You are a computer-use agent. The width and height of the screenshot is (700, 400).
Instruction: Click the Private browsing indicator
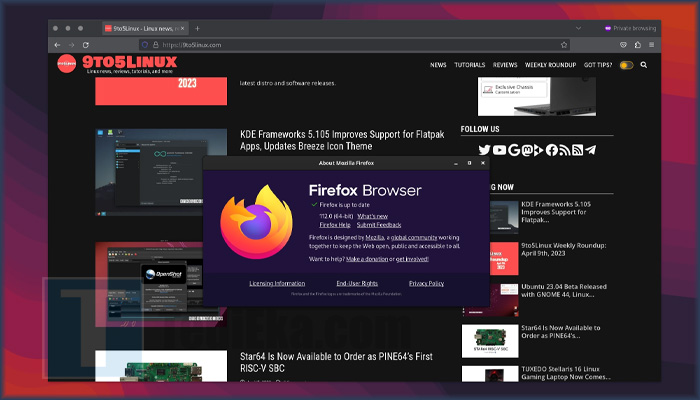click(630, 29)
